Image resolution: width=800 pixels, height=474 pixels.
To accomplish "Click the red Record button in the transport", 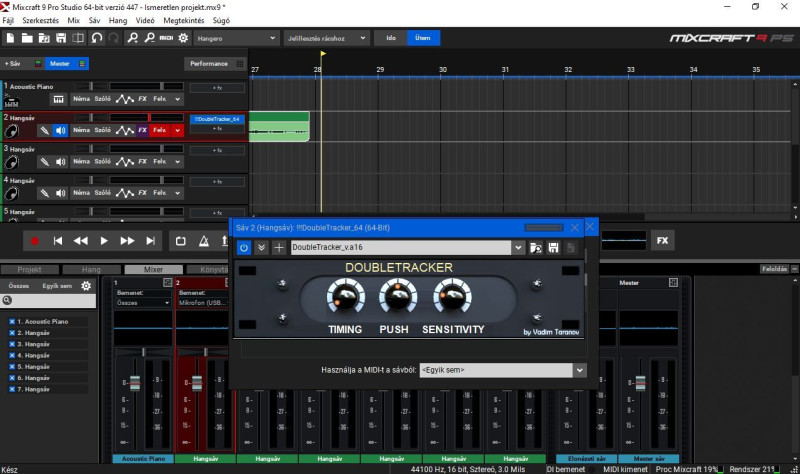I will point(35,241).
